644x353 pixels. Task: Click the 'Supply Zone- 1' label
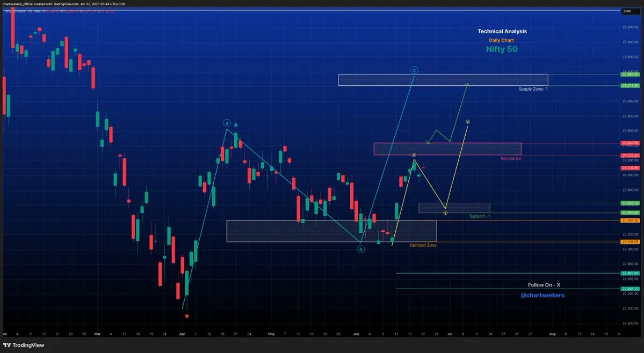[533, 89]
